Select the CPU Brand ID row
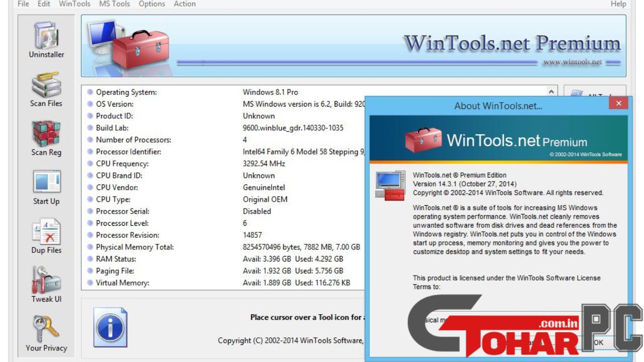This screenshot has height=362, width=644. [223, 175]
